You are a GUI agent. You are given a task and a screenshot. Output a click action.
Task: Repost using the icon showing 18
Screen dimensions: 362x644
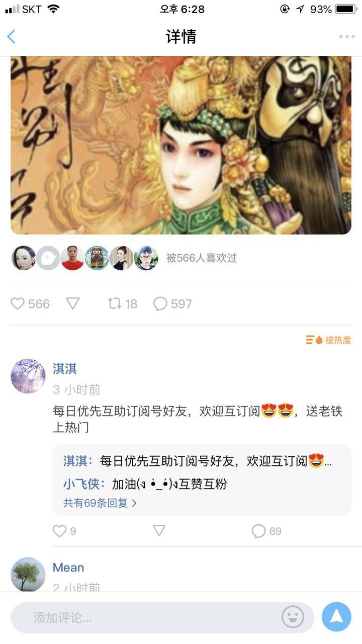pos(122,303)
